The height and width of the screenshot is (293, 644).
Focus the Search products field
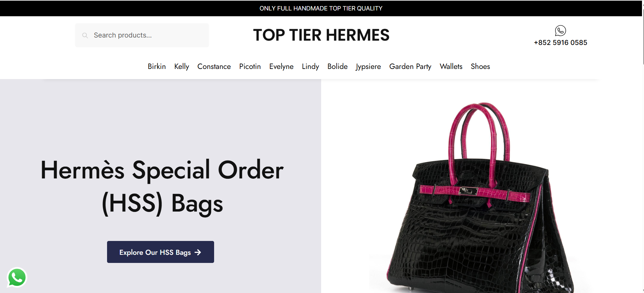[x=142, y=35]
